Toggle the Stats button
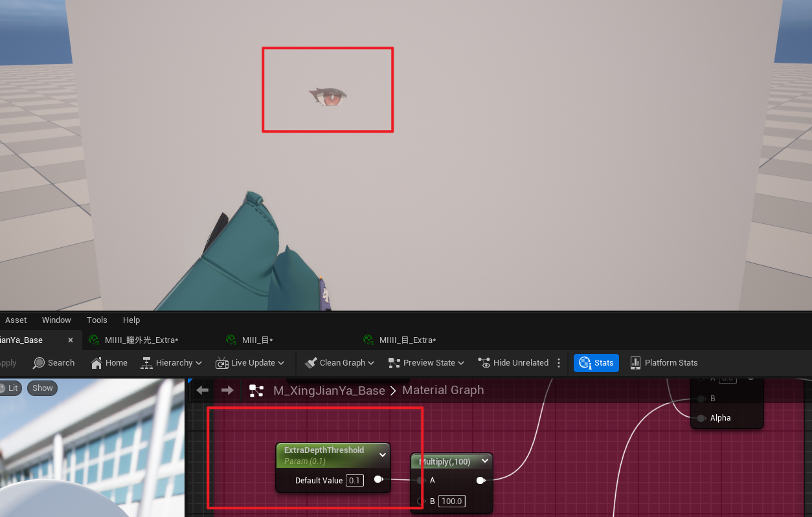812x517 pixels. [596, 363]
